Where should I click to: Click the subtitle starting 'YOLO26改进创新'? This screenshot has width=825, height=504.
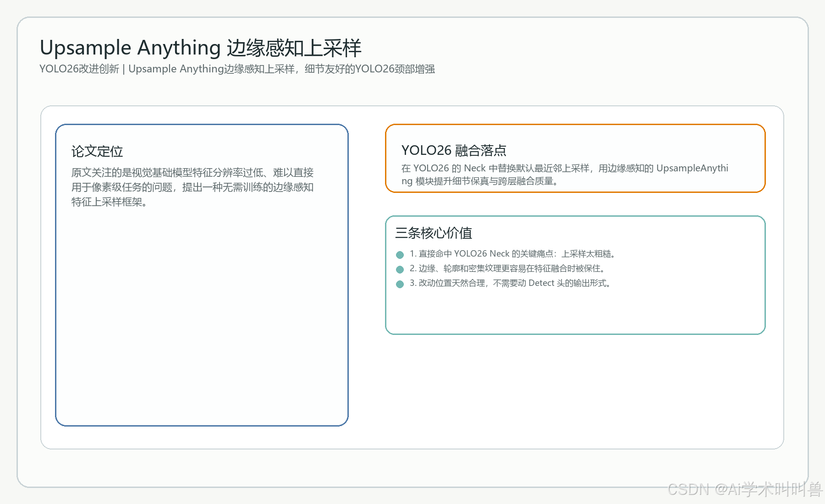[237, 69]
